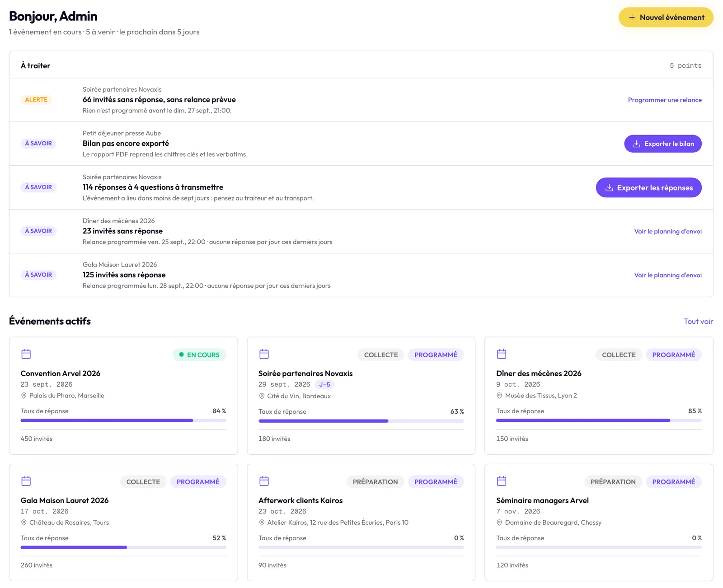Create a new event with Nouvel événement

[666, 17]
